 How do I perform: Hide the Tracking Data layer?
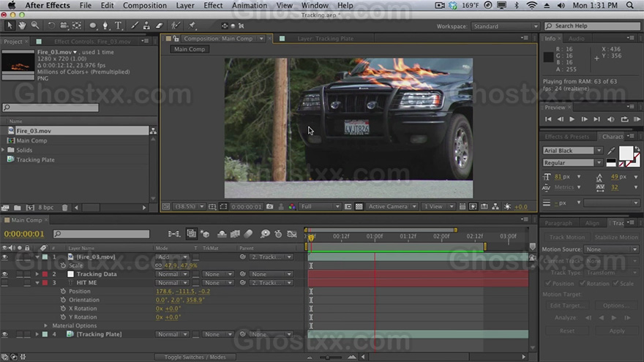pos(4,274)
